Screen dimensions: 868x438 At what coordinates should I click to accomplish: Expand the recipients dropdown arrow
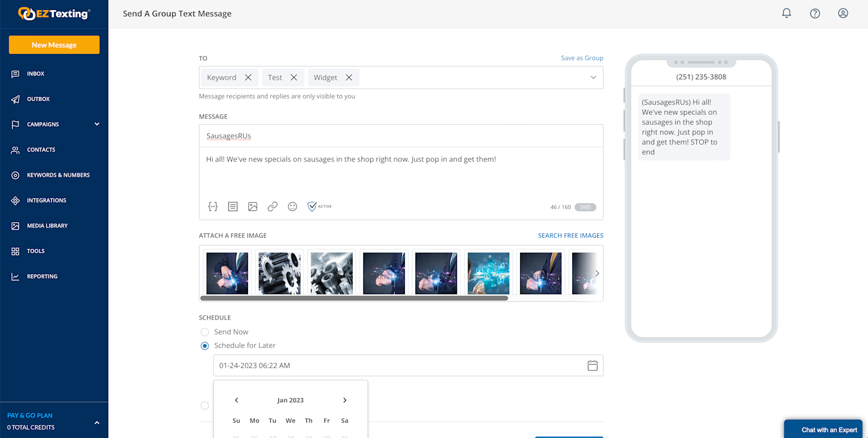(x=593, y=78)
